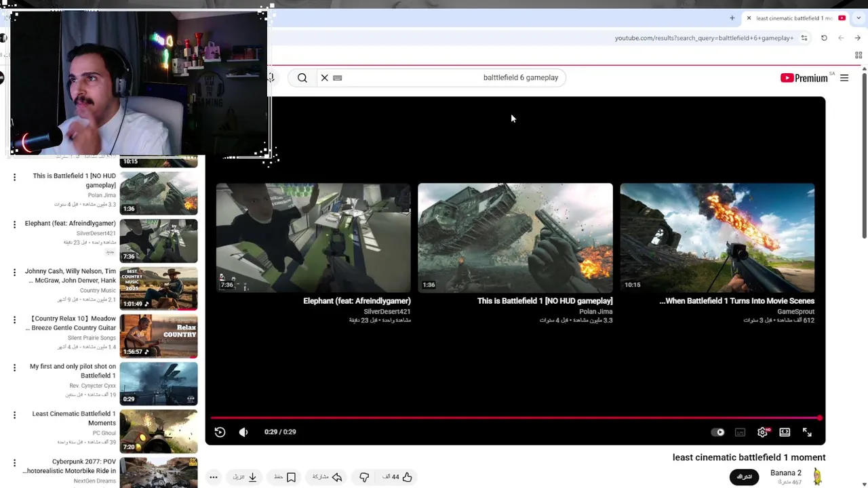This screenshot has width=868, height=488.
Task: Open GameSprout channel on endscreen card
Action: pos(795,312)
